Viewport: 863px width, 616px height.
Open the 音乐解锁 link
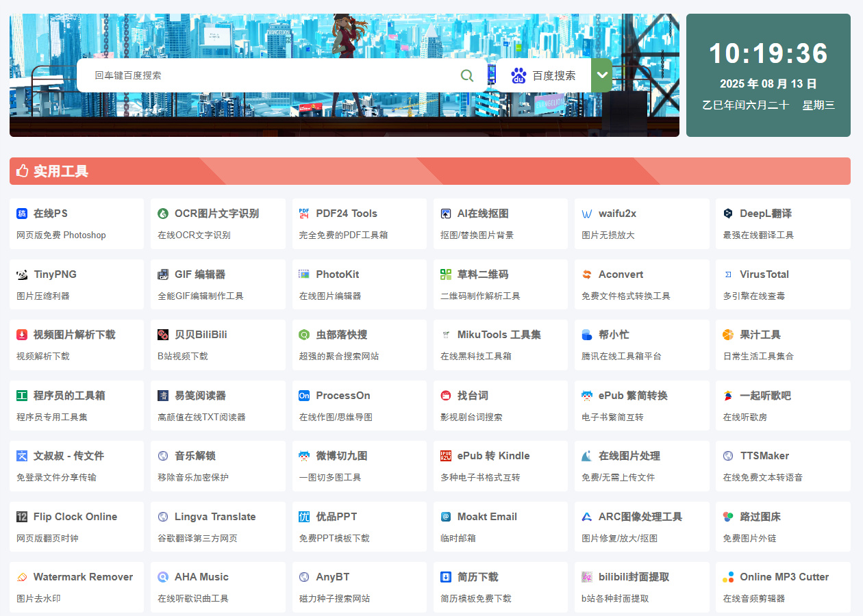[195, 456]
